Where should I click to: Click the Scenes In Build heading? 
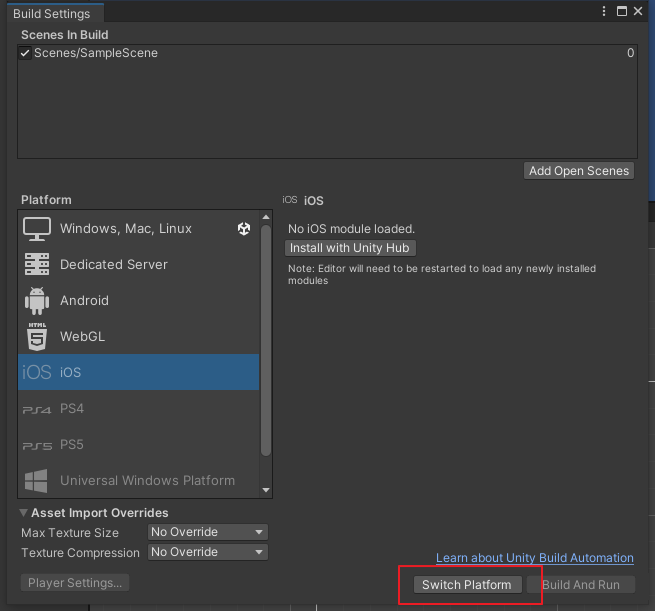[65, 35]
